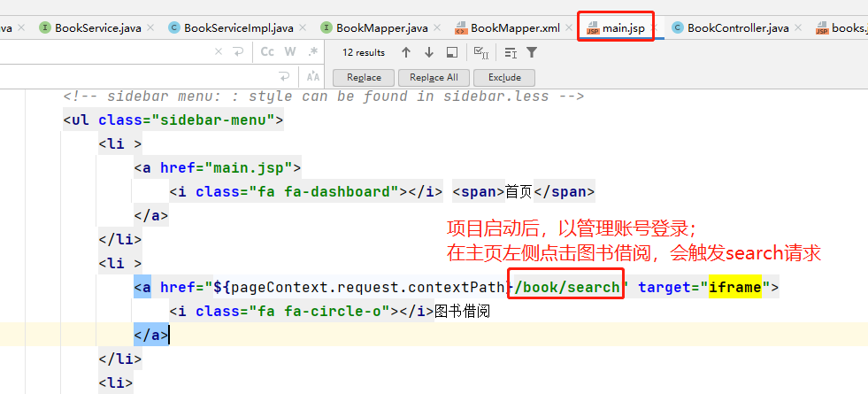Viewport: 868px width, 394px height.
Task: Select the main.jsp editor tab
Action: [x=623, y=27]
